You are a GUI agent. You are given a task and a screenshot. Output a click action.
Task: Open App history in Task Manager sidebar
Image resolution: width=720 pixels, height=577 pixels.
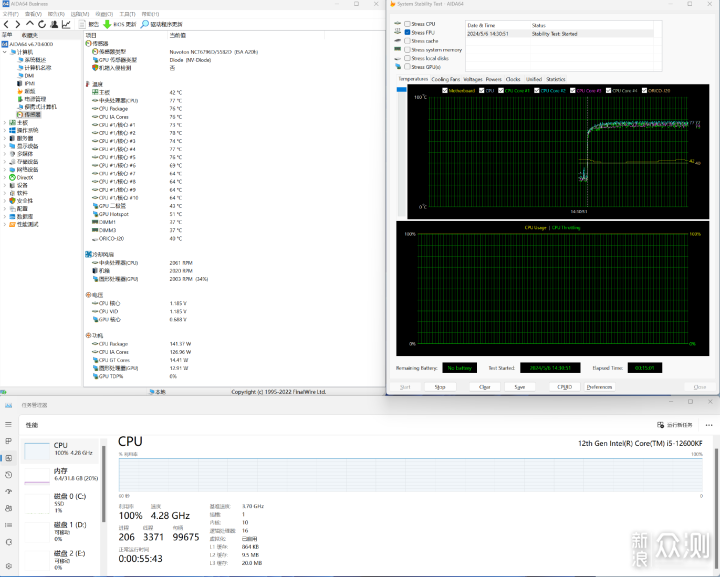(8, 475)
